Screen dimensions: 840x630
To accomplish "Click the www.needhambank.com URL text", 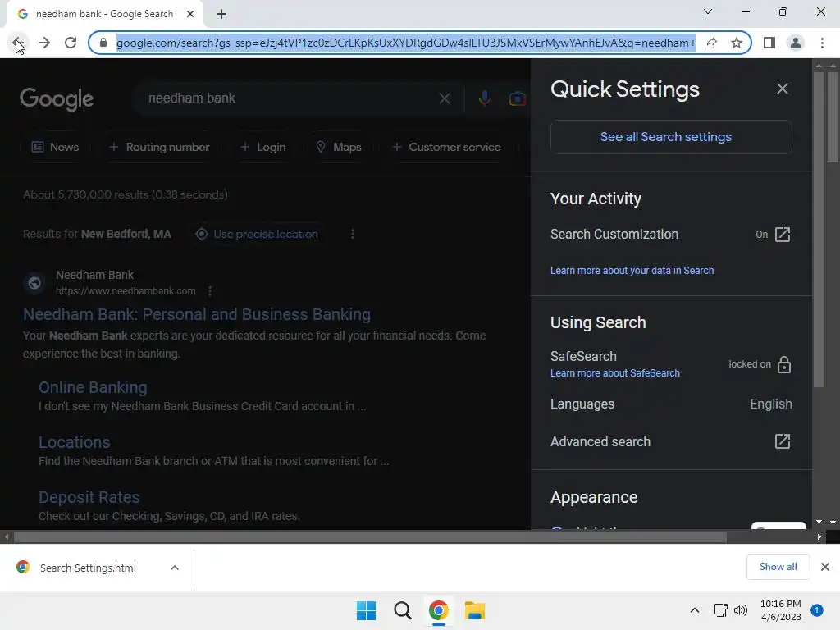I will coord(126,291).
